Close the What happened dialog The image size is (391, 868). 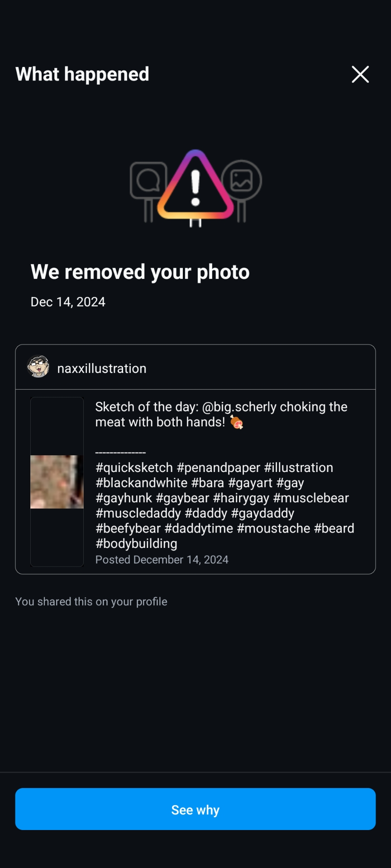point(360,74)
